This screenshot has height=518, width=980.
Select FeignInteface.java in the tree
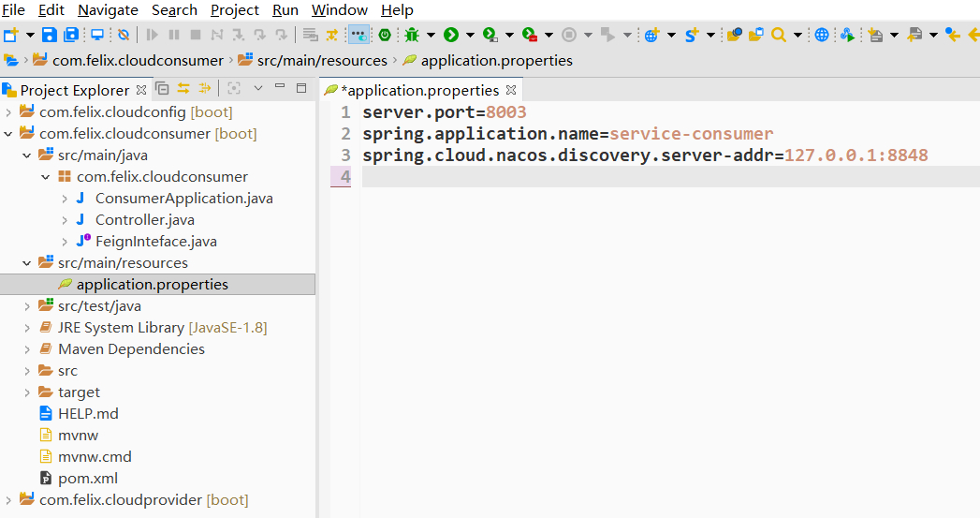(x=156, y=242)
